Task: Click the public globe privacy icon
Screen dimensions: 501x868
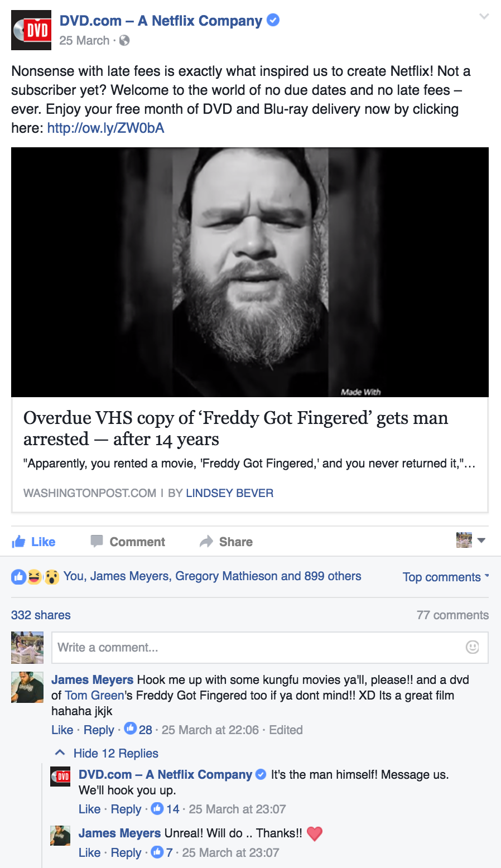Action: coord(124,40)
